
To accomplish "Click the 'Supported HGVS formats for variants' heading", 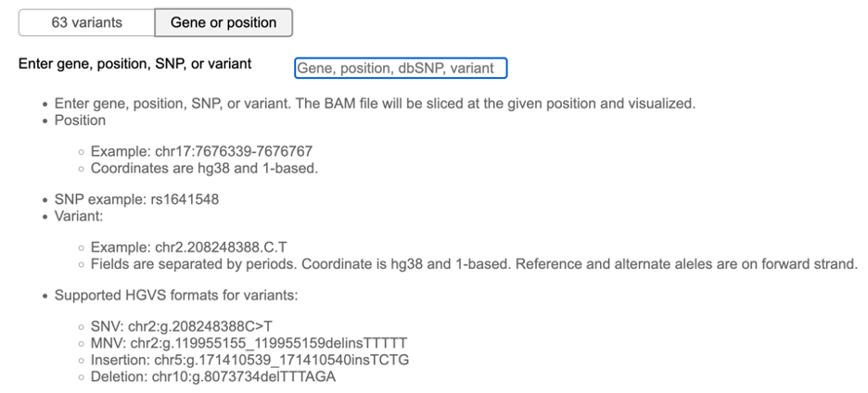I will click(x=176, y=296).
